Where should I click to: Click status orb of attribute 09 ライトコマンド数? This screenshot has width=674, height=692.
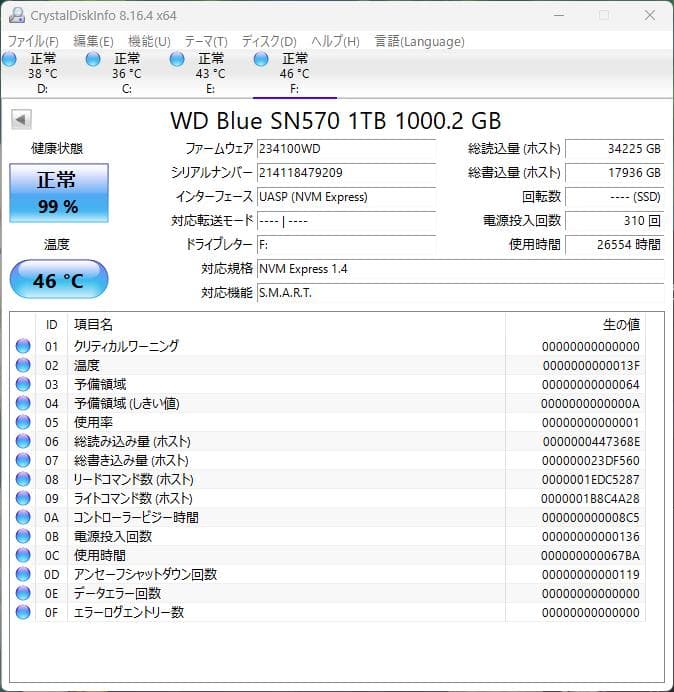pyautogui.click(x=23, y=498)
